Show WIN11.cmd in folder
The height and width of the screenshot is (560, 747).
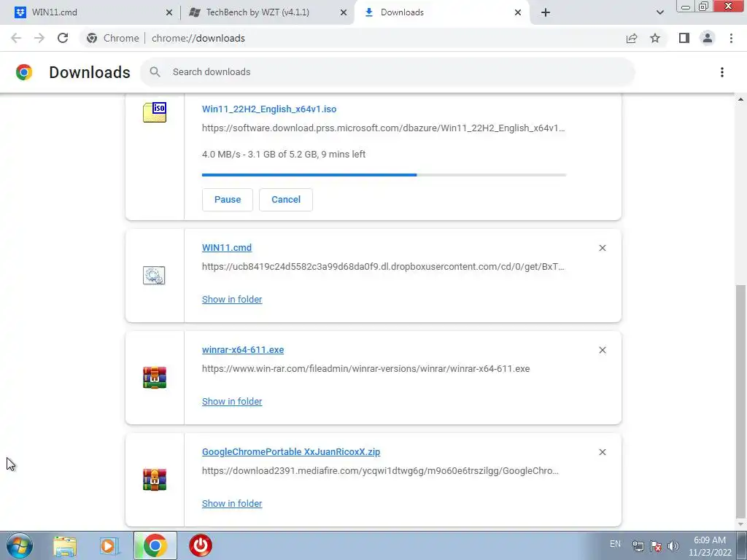pyautogui.click(x=232, y=299)
